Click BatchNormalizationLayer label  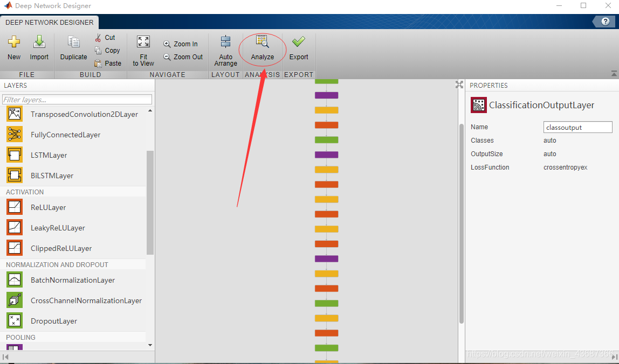[73, 280]
